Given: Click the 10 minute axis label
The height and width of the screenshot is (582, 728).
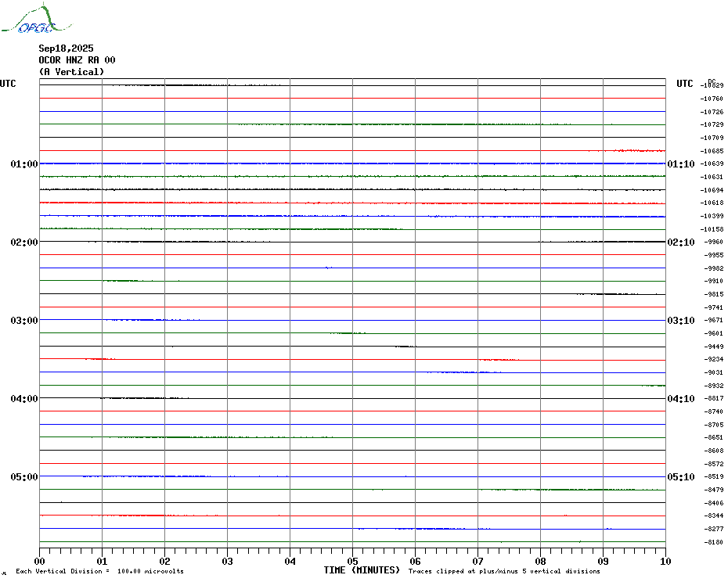Looking at the screenshot, I should pos(666,562).
